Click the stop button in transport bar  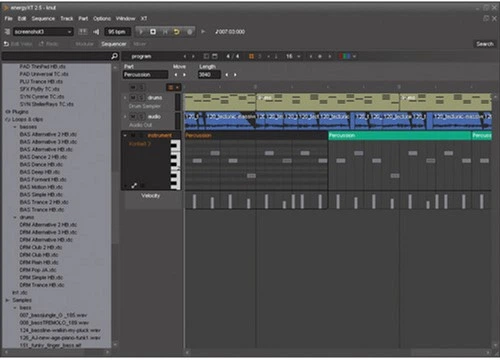(x=153, y=32)
